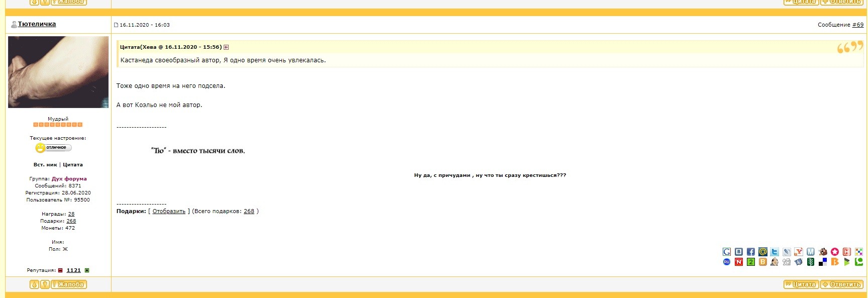Jump to quoted post via arrow icon

pyautogui.click(x=226, y=47)
